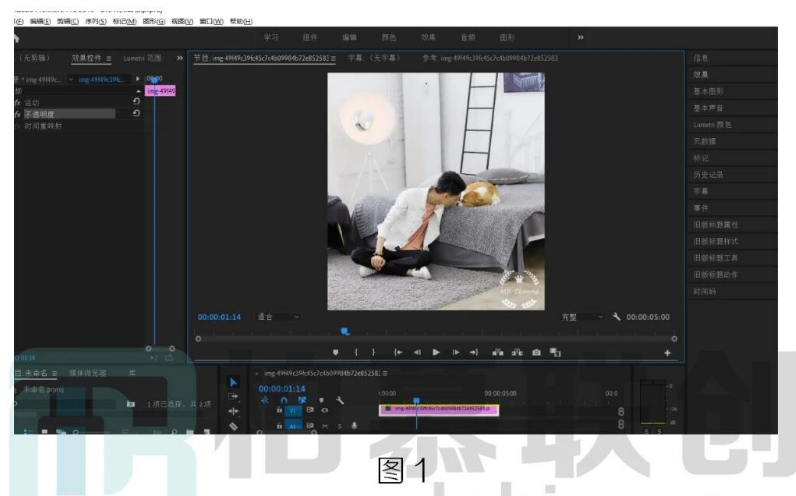Screen dimensions: 796x496
Task: Open Program monitor panel menu icon
Action: (334, 58)
